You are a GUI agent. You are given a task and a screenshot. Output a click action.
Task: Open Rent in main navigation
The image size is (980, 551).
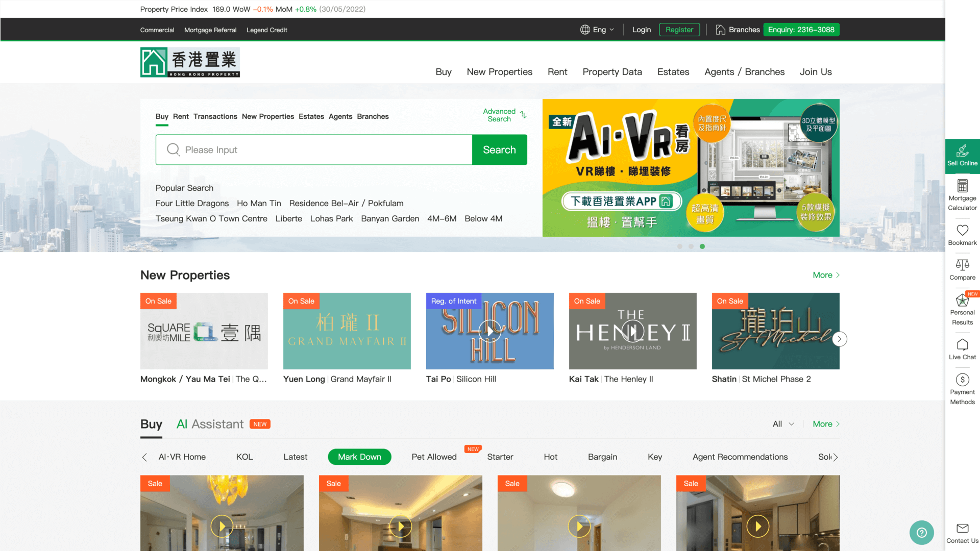point(557,72)
